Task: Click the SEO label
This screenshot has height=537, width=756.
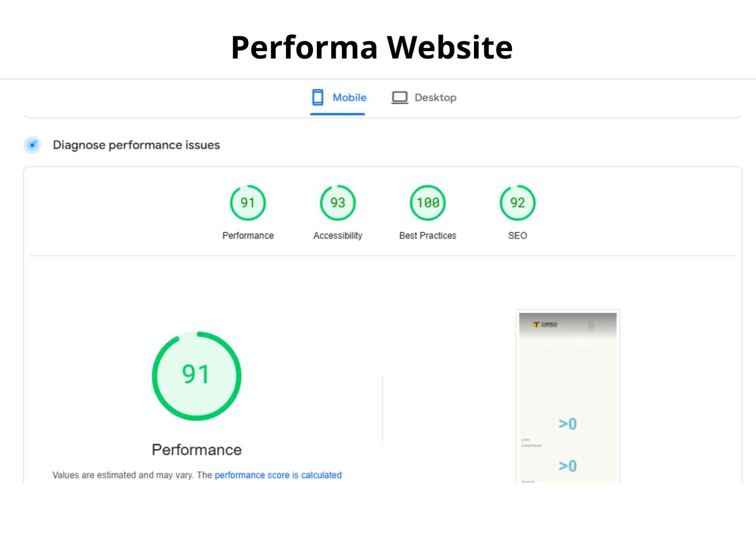Action: (x=518, y=236)
